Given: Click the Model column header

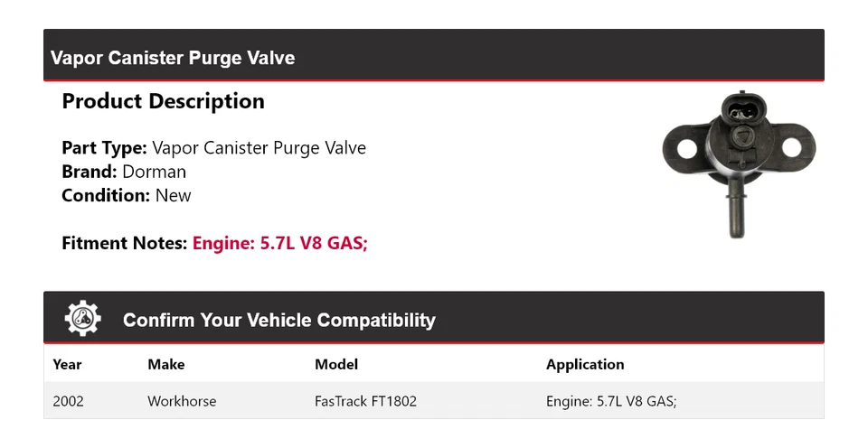Looking at the screenshot, I should pyautogui.click(x=336, y=365).
